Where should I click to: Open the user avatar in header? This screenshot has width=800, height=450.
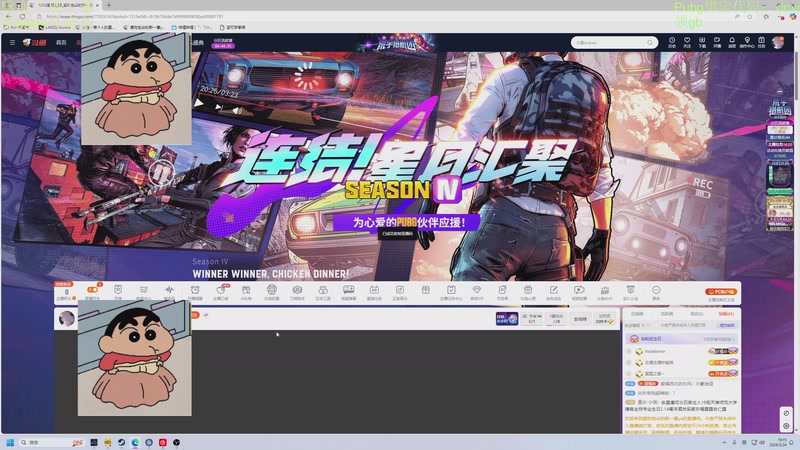(778, 42)
